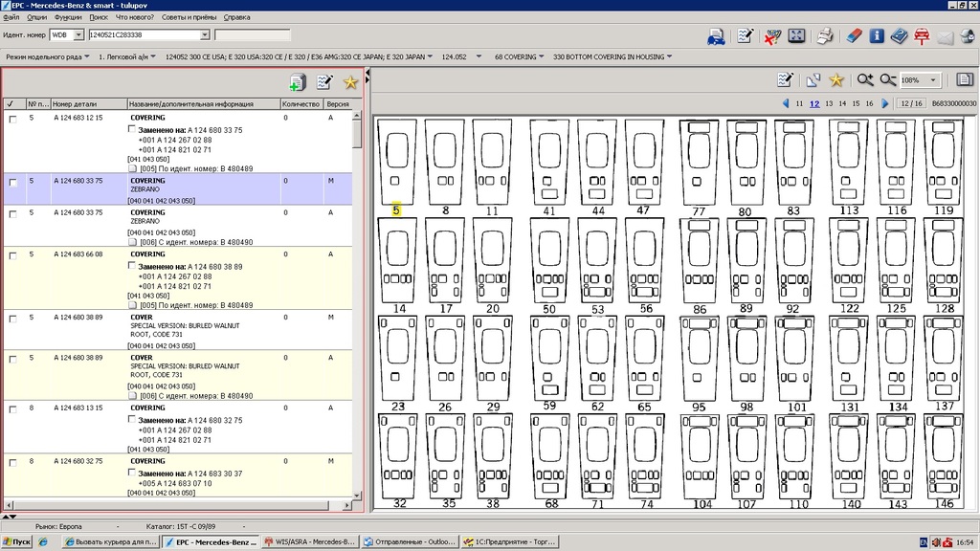Screen dimensions: 980x551
Task: Click the page layout icon at far right
Action: (x=965, y=80)
